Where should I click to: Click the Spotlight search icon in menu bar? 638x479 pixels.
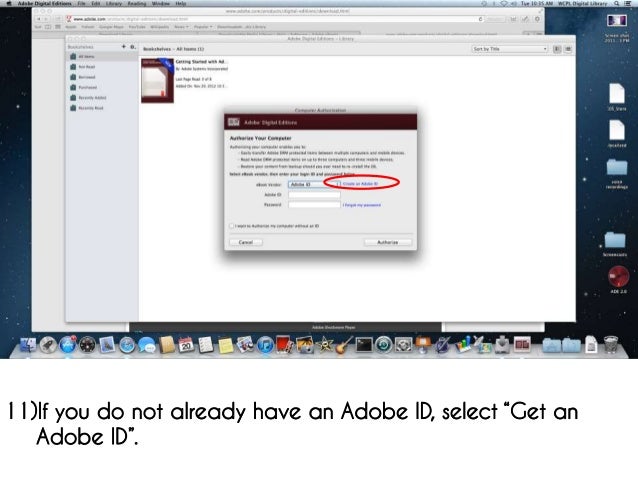tap(617, 3)
